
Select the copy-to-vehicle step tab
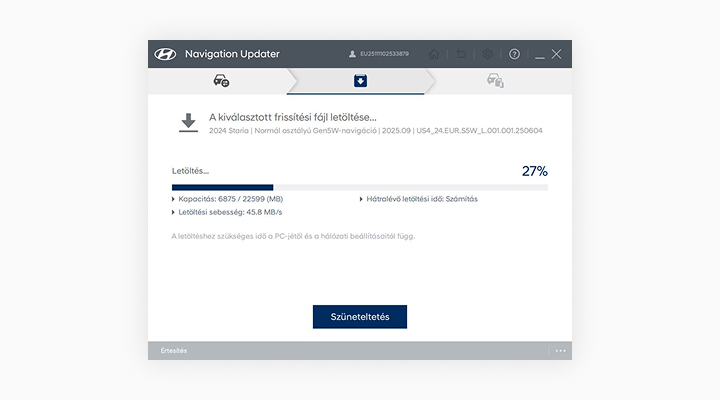pyautogui.click(x=495, y=81)
